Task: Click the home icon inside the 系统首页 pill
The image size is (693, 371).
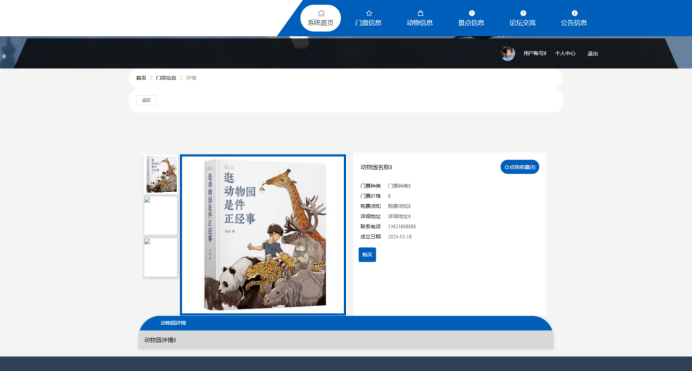Action: pyautogui.click(x=321, y=13)
